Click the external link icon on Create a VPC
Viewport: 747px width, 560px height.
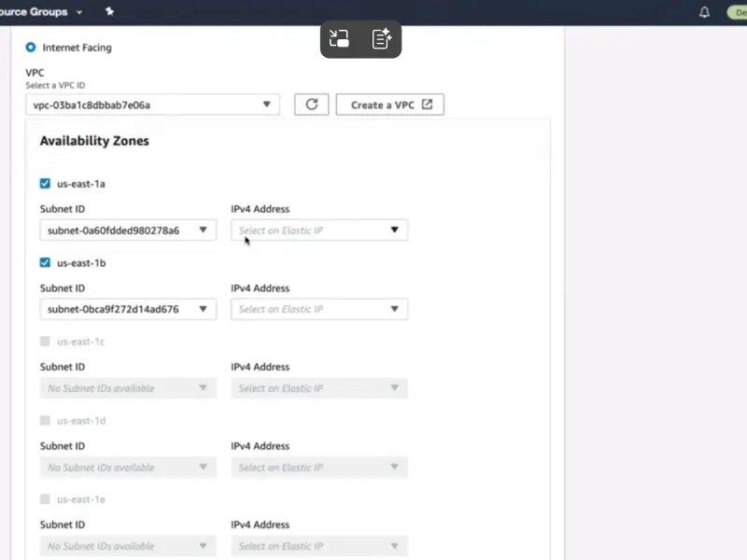428,104
